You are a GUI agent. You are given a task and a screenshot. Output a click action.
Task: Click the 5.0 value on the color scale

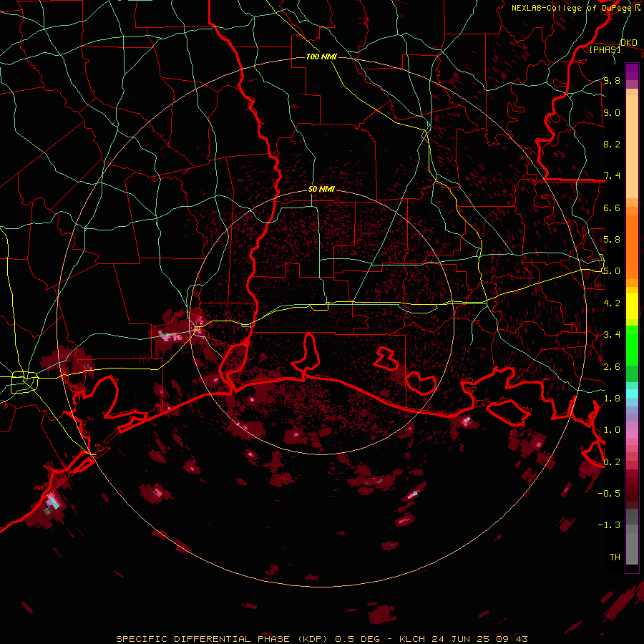tap(612, 271)
